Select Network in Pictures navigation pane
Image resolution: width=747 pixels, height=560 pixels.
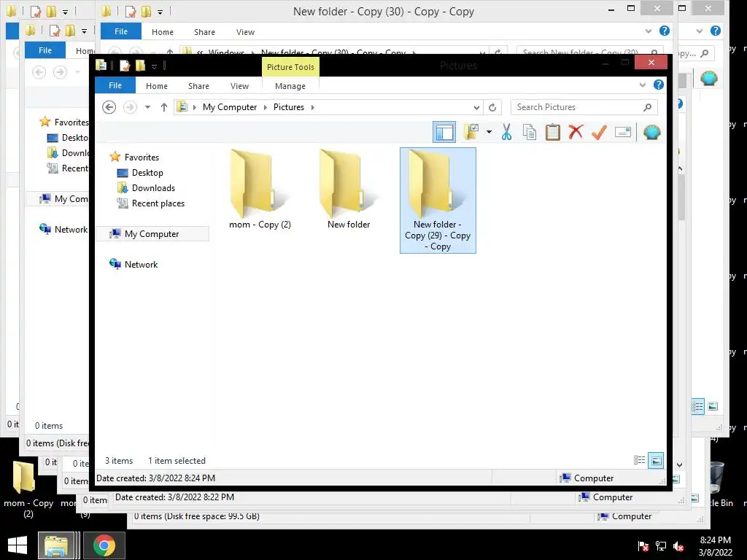coord(141,264)
